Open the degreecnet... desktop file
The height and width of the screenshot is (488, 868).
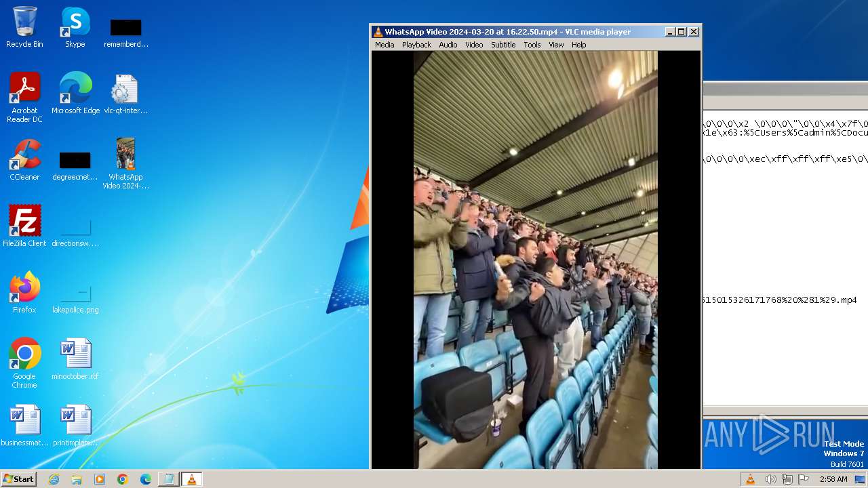pyautogui.click(x=75, y=165)
